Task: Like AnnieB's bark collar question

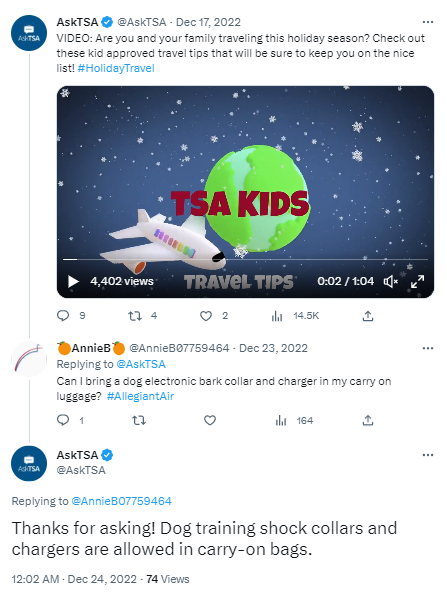Action: tap(210, 420)
